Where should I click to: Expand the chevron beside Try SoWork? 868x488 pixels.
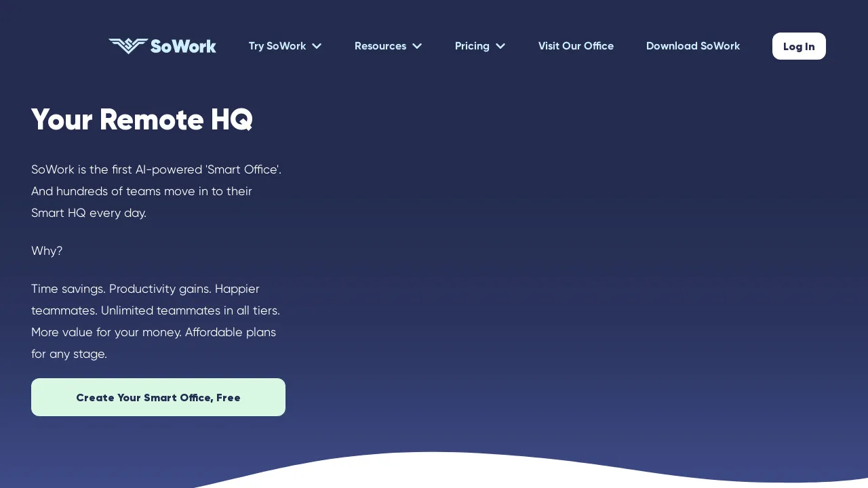point(317,46)
